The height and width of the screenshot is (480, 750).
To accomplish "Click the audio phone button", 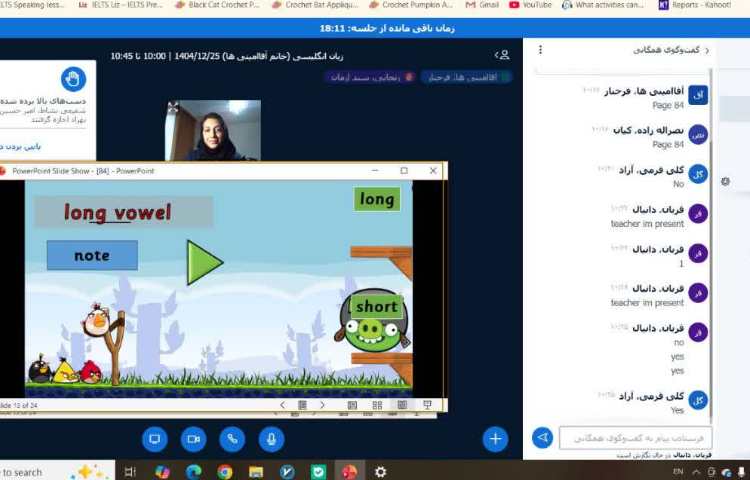I will 232,439.
